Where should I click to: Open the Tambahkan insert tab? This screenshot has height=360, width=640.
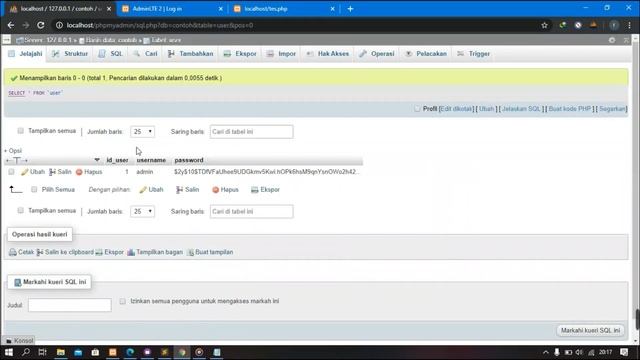tap(191, 54)
